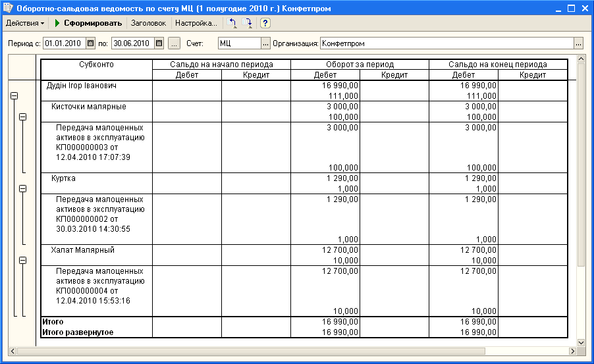Click the Период с date field 01.01.2010
Image resolution: width=594 pixels, height=364 pixels.
[x=65, y=43]
